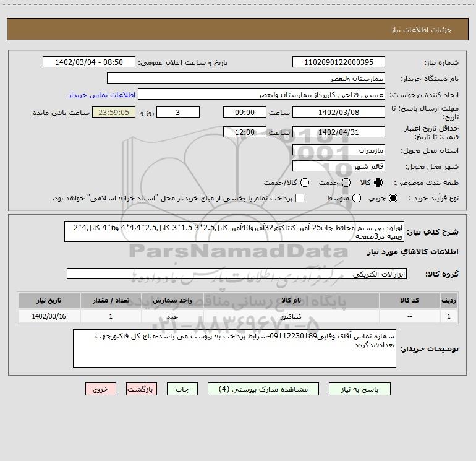This screenshot has width=476, height=461.
Task: Click the announcement date field 1402/03/04 - 08:50
Action: pos(89,62)
